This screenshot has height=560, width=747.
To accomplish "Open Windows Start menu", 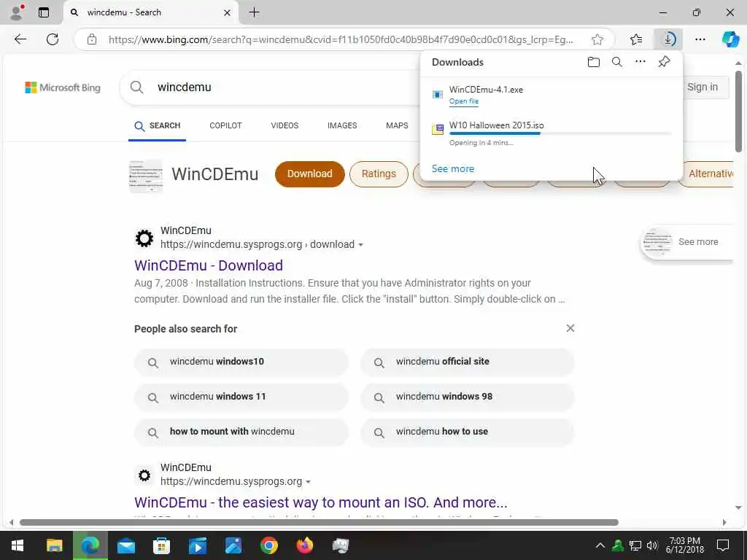I will (18, 545).
